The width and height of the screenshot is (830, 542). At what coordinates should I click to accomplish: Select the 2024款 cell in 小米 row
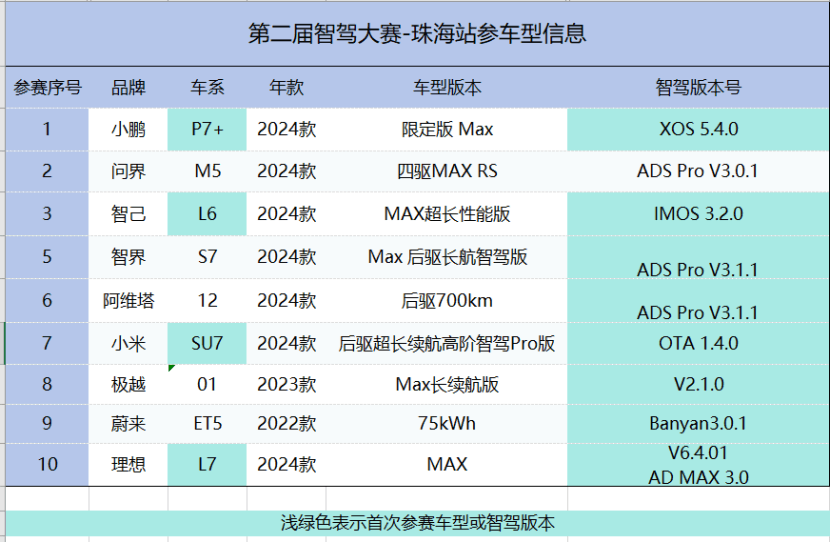pyautogui.click(x=286, y=344)
